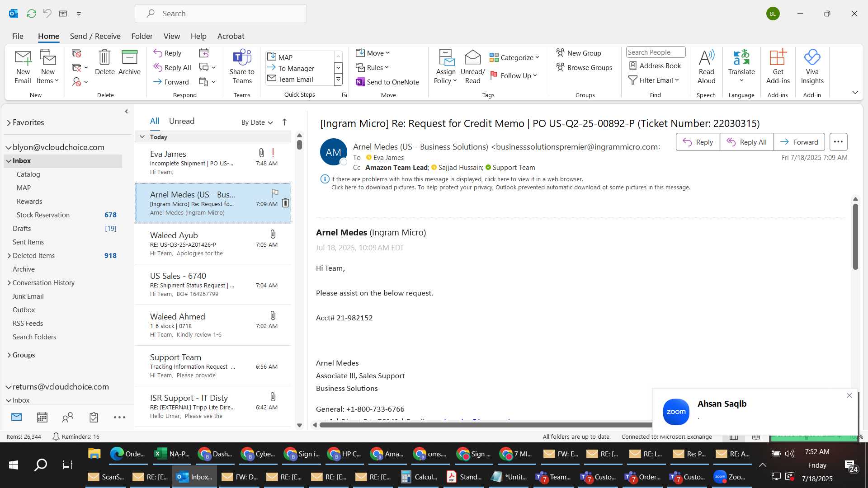The width and height of the screenshot is (868, 488).
Task: Show the Unread messages filter
Action: coord(182,121)
